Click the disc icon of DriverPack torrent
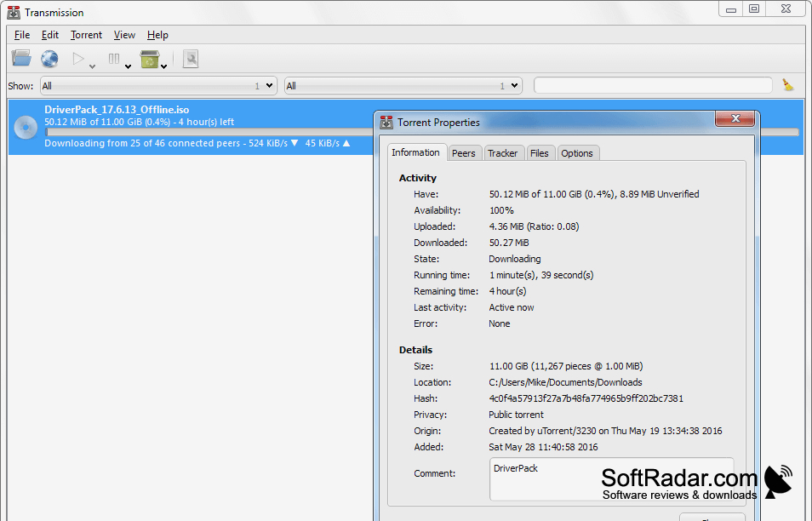This screenshot has width=812, height=521. pyautogui.click(x=26, y=128)
